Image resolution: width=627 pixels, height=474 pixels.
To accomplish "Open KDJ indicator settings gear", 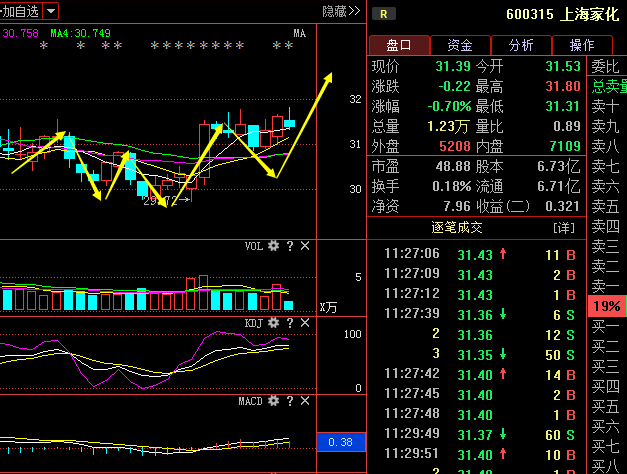I will (x=273, y=323).
